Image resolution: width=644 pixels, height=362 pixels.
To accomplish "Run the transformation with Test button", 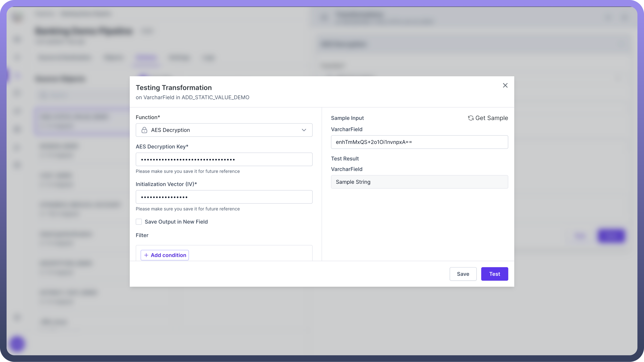I will (494, 274).
